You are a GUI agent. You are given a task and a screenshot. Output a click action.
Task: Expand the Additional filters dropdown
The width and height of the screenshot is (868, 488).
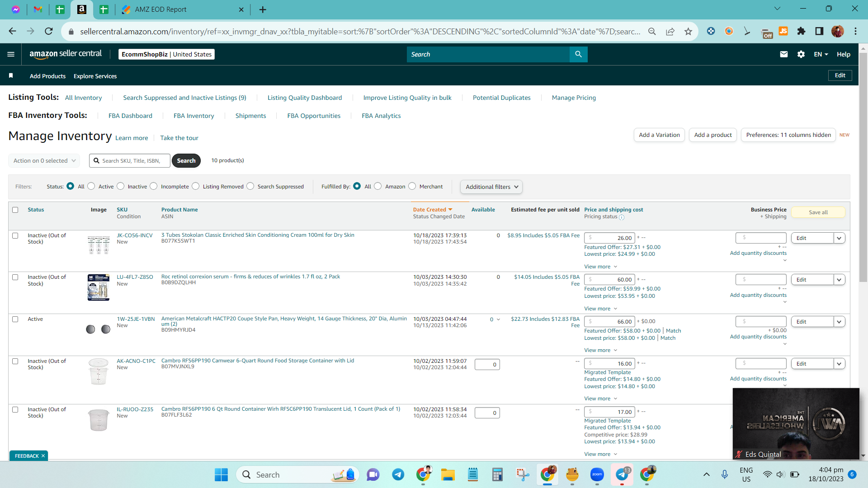(x=491, y=187)
